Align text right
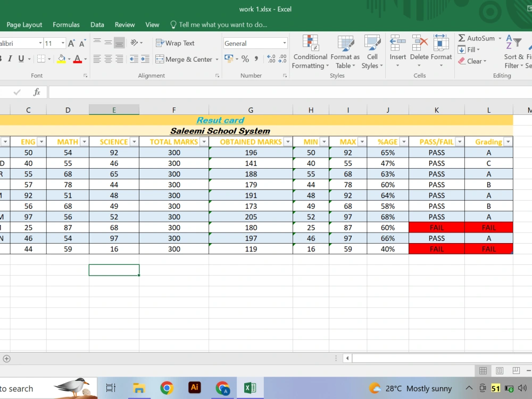Screen dimensions: 532x399 click(119, 59)
